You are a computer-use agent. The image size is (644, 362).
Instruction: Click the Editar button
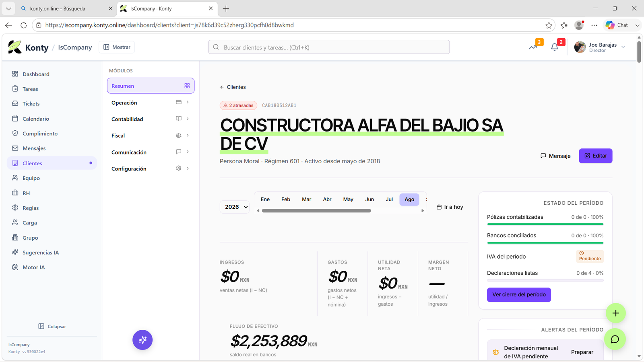tap(595, 156)
